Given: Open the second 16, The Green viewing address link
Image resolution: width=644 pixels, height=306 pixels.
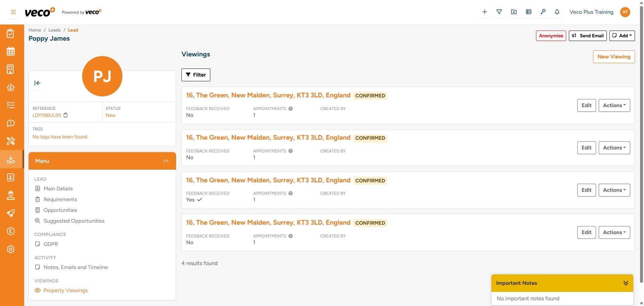Looking at the screenshot, I should 268,138.
